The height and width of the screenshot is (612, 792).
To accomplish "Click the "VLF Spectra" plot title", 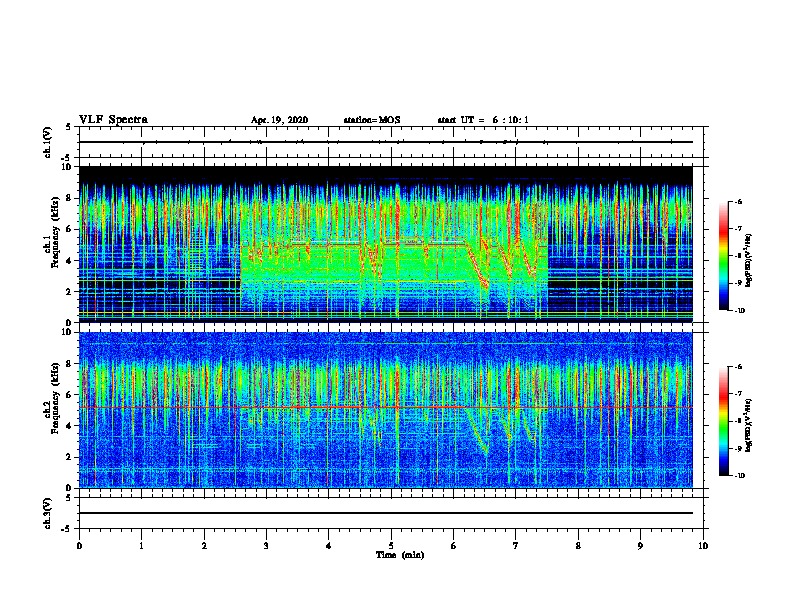I will click(113, 120).
